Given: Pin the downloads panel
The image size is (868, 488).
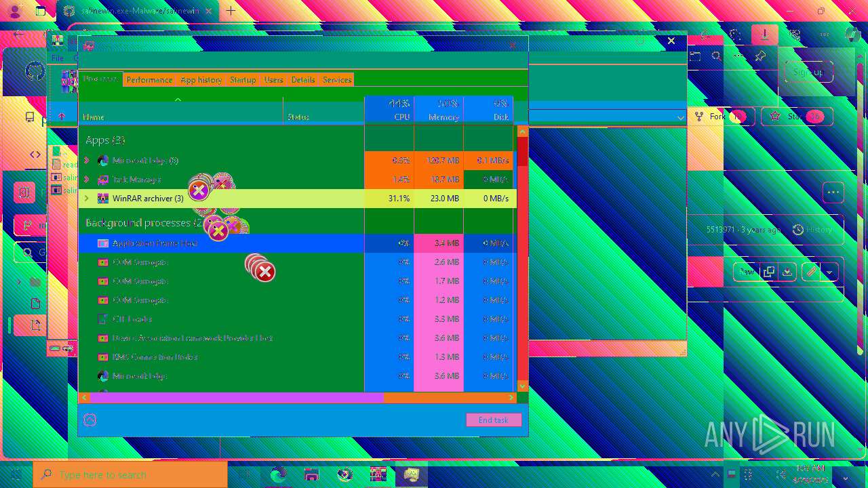Looking at the screenshot, I should (760, 56).
